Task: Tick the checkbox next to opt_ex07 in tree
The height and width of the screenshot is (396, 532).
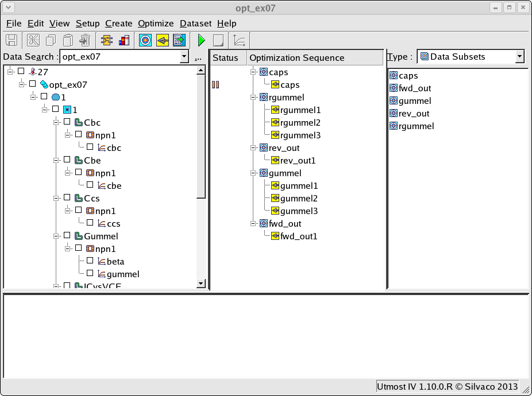Action: tap(33, 84)
